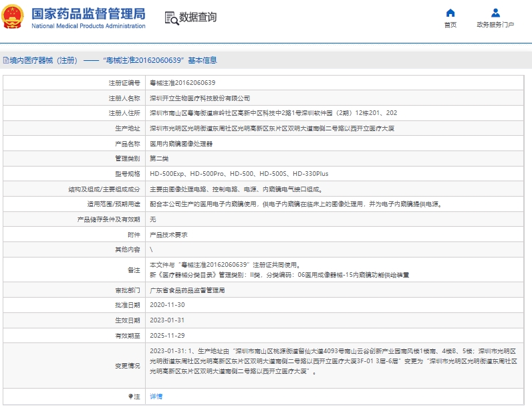Screen dimensions: 532x408
Task: Select approval date 2020-11-30
Action: click(x=167, y=305)
